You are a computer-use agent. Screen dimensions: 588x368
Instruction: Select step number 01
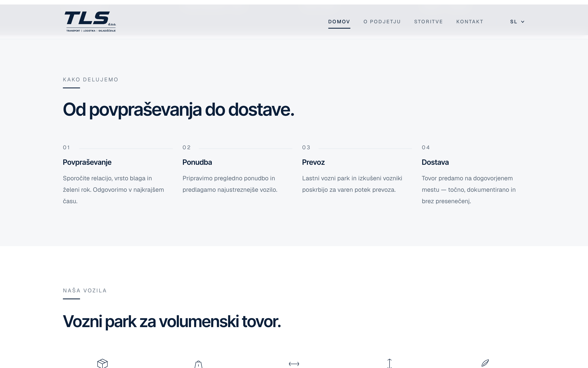coord(66,147)
